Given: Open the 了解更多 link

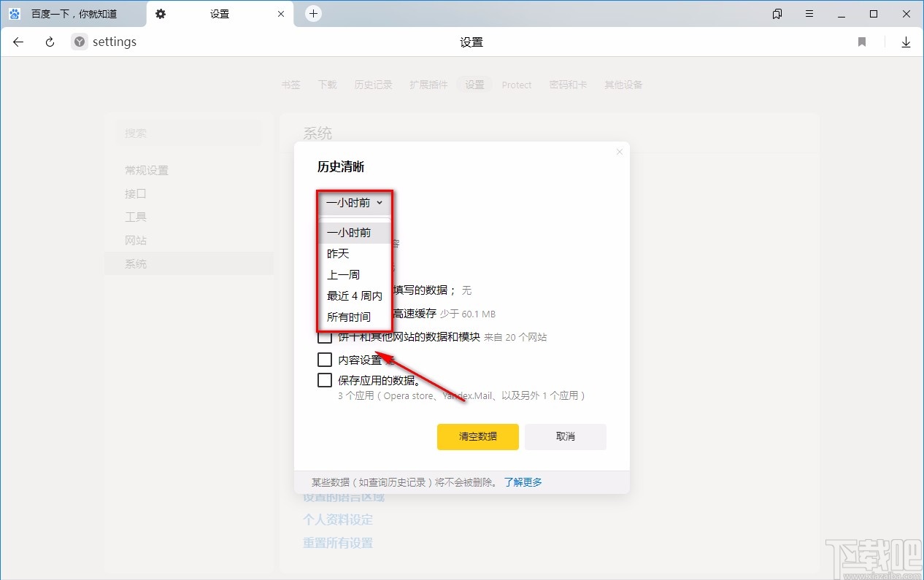Looking at the screenshot, I should [523, 482].
